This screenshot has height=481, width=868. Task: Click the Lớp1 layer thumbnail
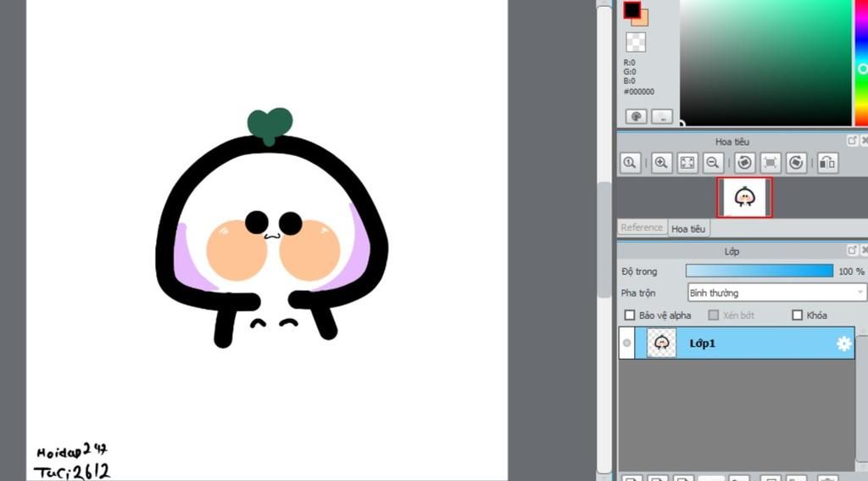coord(661,343)
